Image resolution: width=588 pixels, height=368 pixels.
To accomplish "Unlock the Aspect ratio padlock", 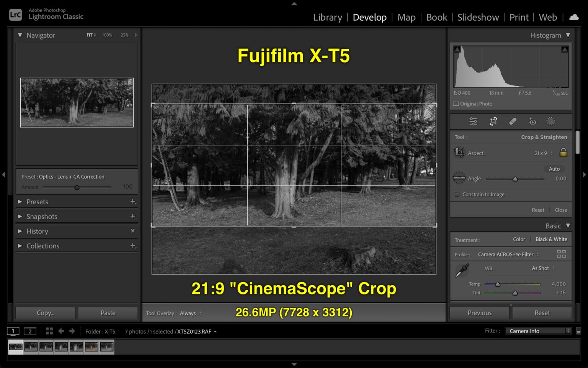I will pos(563,153).
